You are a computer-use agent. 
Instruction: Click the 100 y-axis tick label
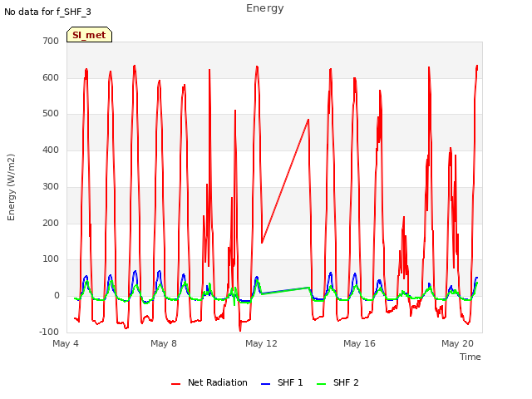point(51,259)
